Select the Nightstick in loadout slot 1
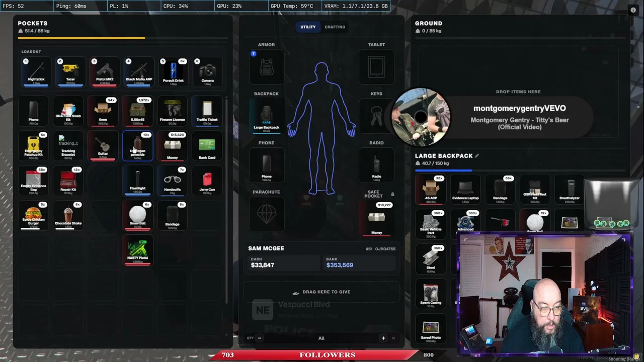 pyautogui.click(x=36, y=72)
